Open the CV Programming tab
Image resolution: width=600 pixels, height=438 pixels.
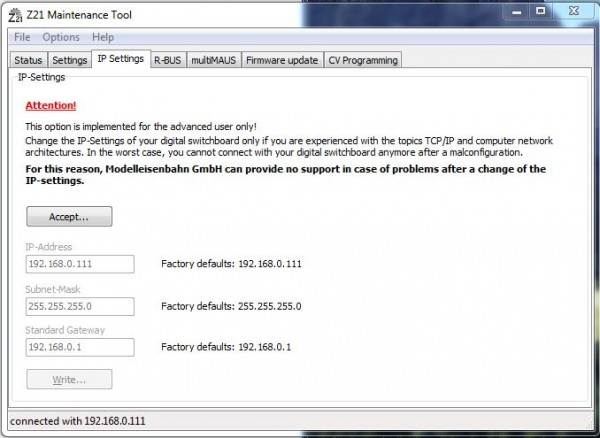(363, 60)
